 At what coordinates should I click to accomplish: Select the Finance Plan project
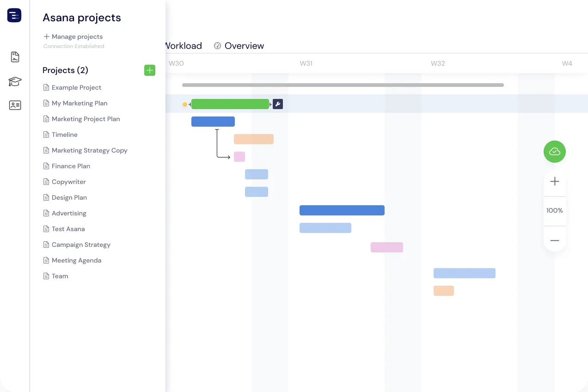71,166
